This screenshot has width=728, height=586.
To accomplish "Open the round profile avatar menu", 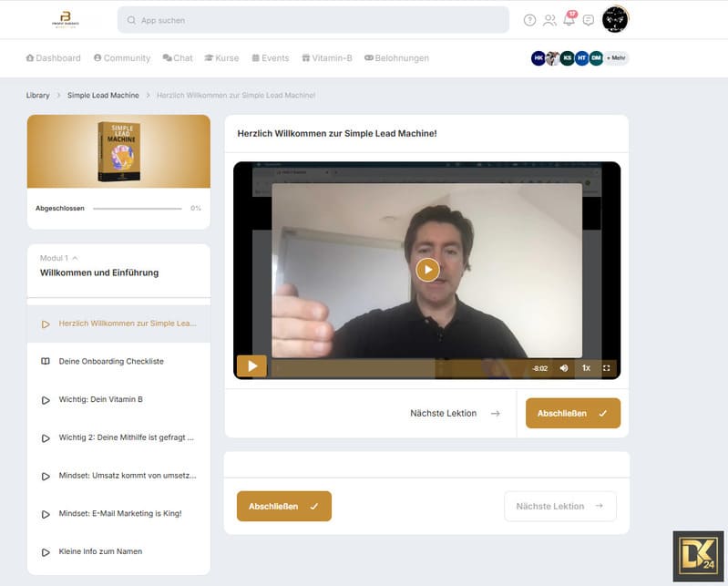I will [615, 19].
